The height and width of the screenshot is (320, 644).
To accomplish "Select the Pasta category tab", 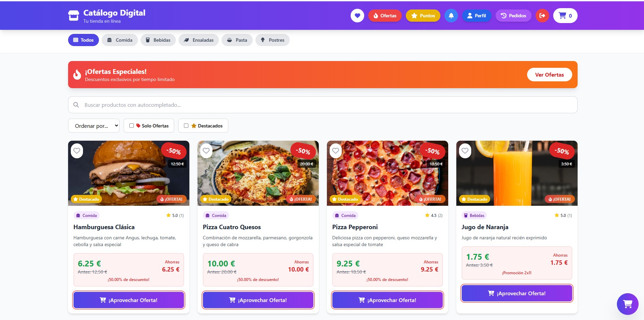I will pyautogui.click(x=237, y=40).
